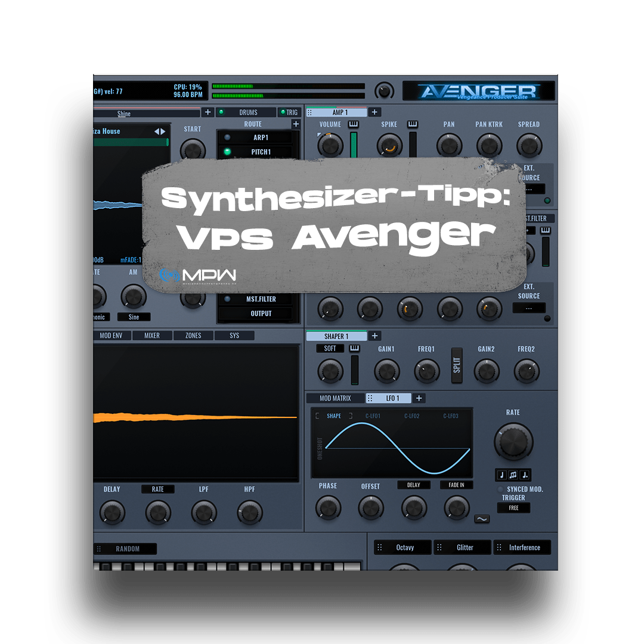This screenshot has width=644, height=644.
Task: Toggle the LED below the lower EXT. SOURCE
Action: pyautogui.click(x=547, y=318)
